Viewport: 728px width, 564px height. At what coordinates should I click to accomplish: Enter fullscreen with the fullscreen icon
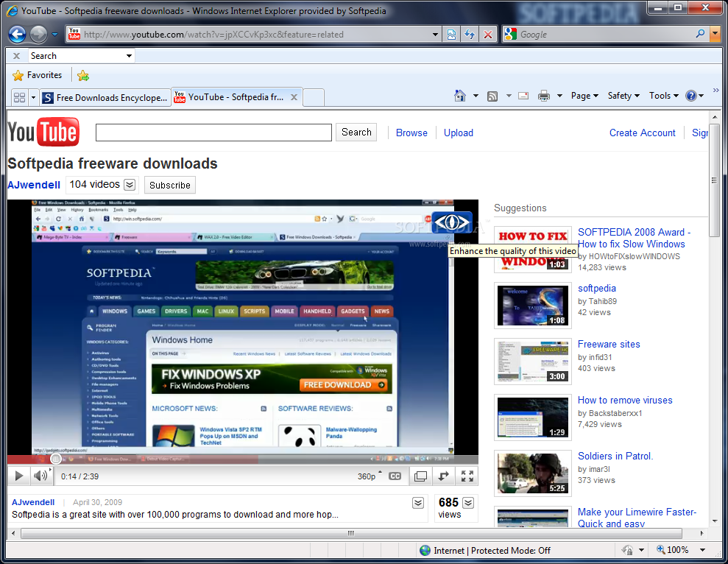467,476
